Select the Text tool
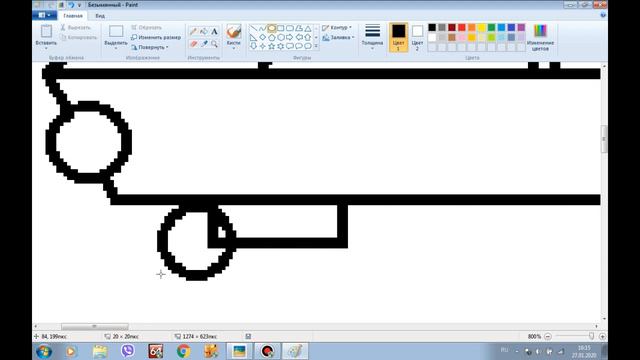 [214, 31]
